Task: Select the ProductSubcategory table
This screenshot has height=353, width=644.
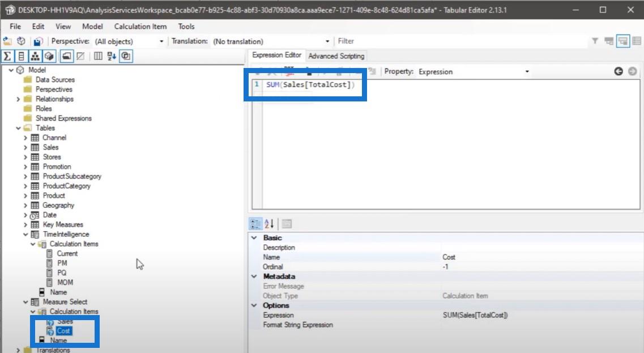Action: pyautogui.click(x=72, y=176)
